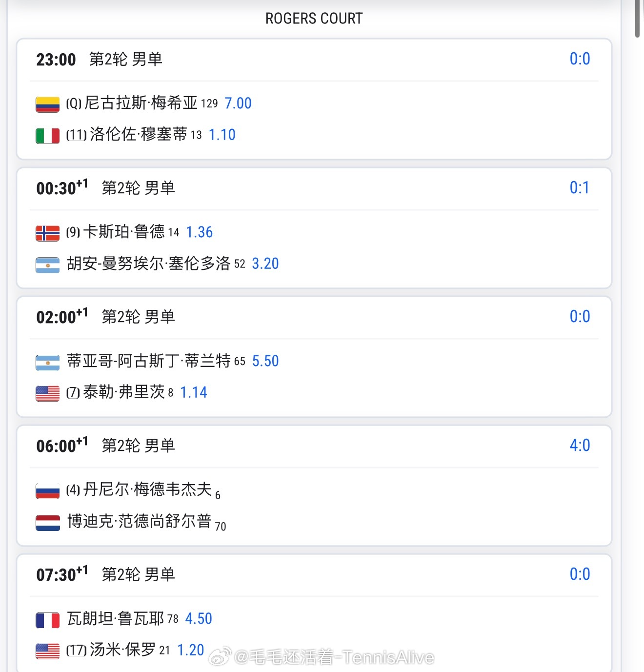
Task: Click Netherlands flag beside 博迪克·范德尚舒尔普
Action: pos(48,522)
